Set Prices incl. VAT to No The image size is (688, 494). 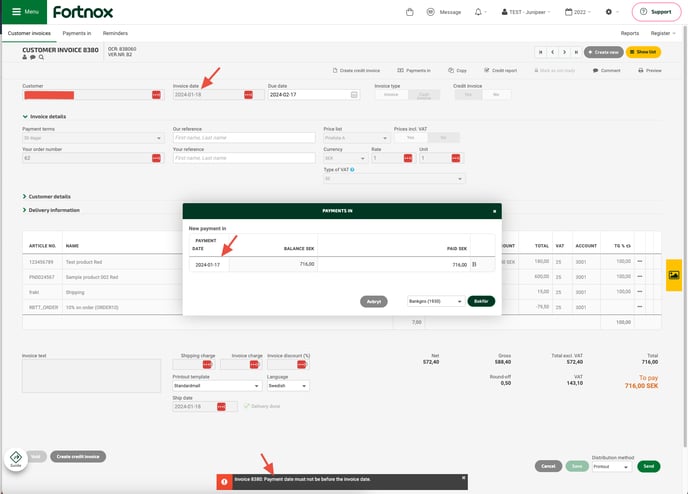(x=444, y=138)
